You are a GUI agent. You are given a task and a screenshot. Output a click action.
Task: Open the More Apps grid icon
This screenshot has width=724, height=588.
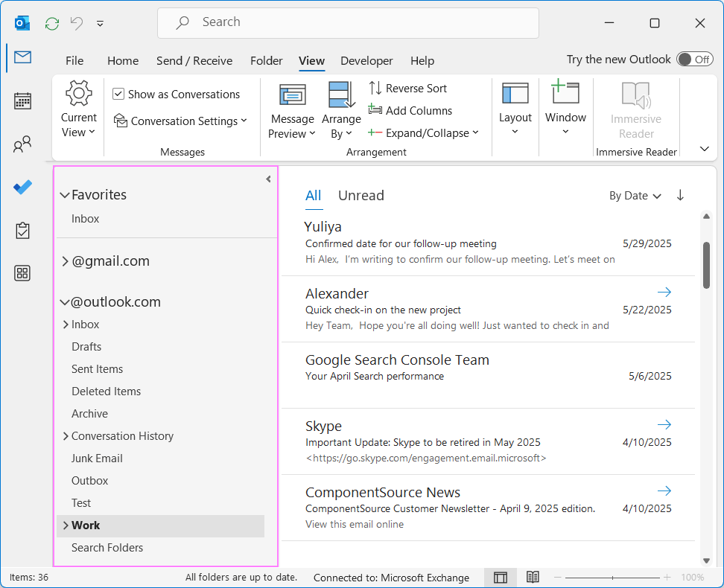(x=22, y=273)
